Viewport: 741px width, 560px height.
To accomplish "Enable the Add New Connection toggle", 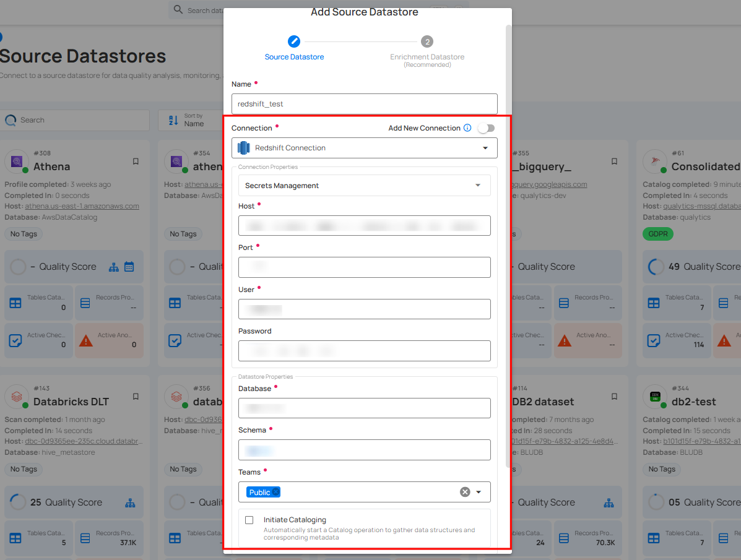I will pos(487,128).
